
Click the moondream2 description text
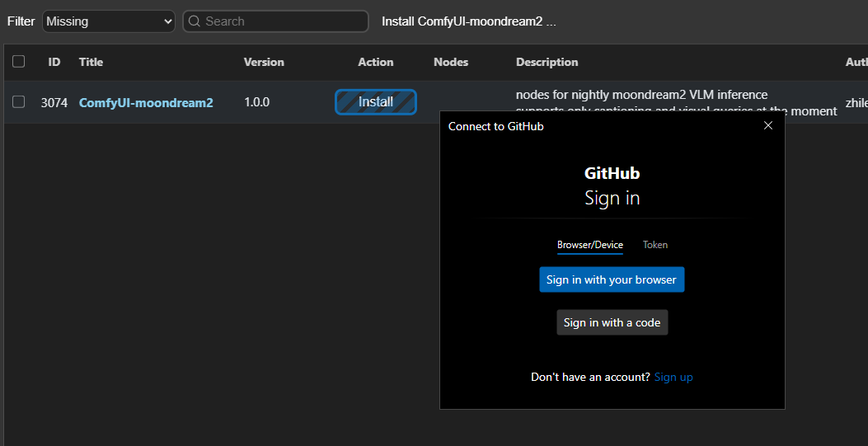click(676, 103)
